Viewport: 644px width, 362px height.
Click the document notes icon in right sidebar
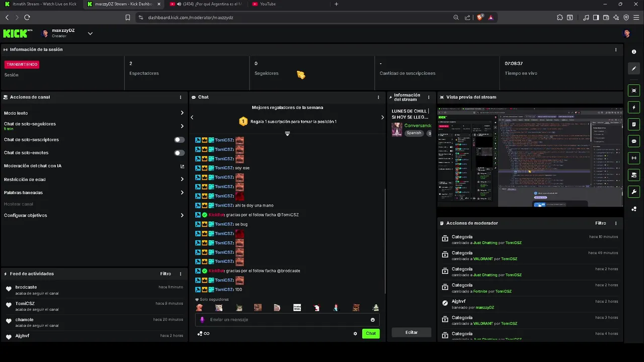634,124
